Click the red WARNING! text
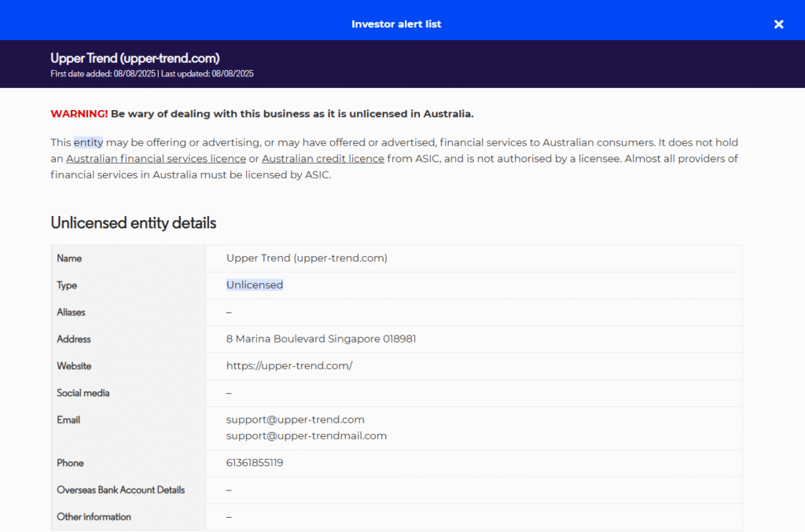805x532 pixels. [x=79, y=114]
